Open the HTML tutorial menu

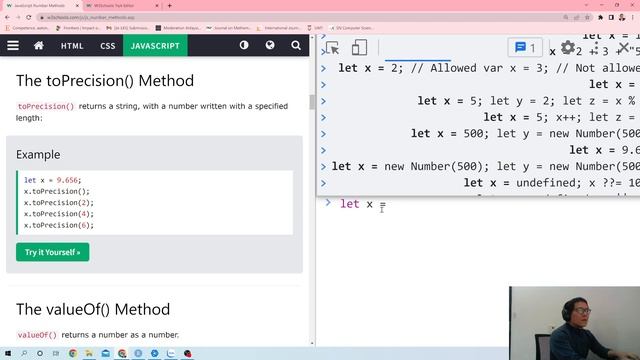72,46
